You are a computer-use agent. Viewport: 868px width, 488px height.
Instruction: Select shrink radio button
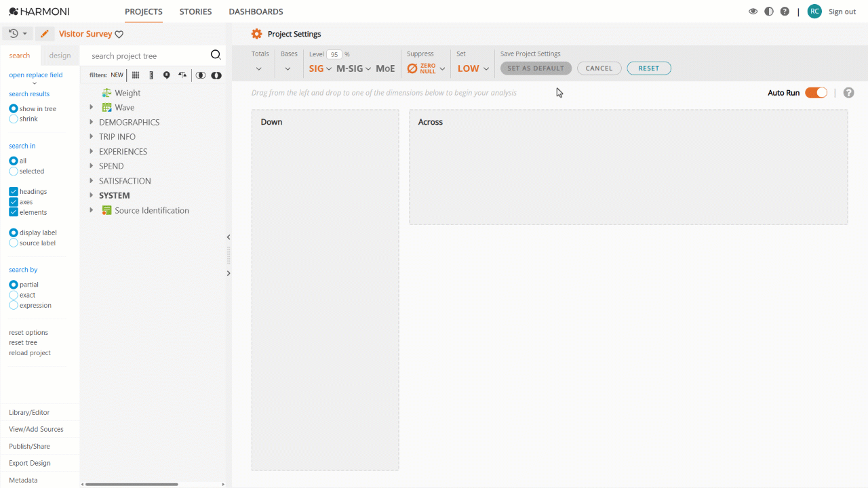click(14, 119)
